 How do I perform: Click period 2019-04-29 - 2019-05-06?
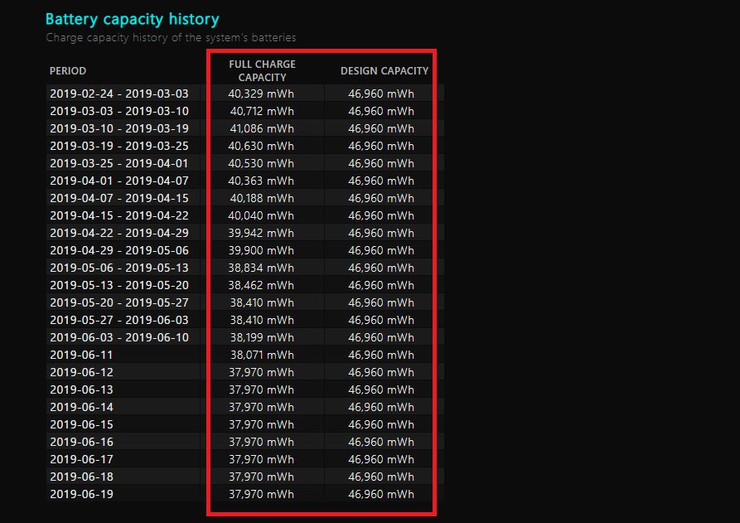point(118,250)
